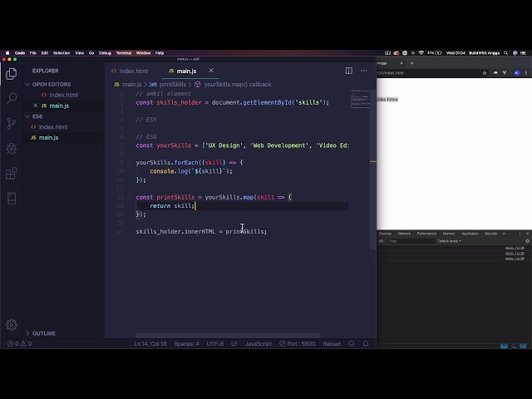Open the Search view in activity bar
The width and height of the screenshot is (532, 399).
click(x=12, y=98)
